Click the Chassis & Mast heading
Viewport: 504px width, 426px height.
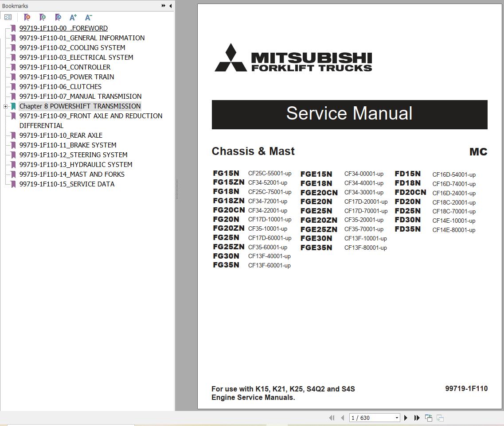pyautogui.click(x=253, y=151)
